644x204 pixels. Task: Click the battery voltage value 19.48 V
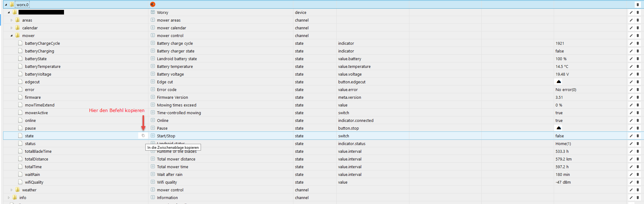pyautogui.click(x=562, y=74)
